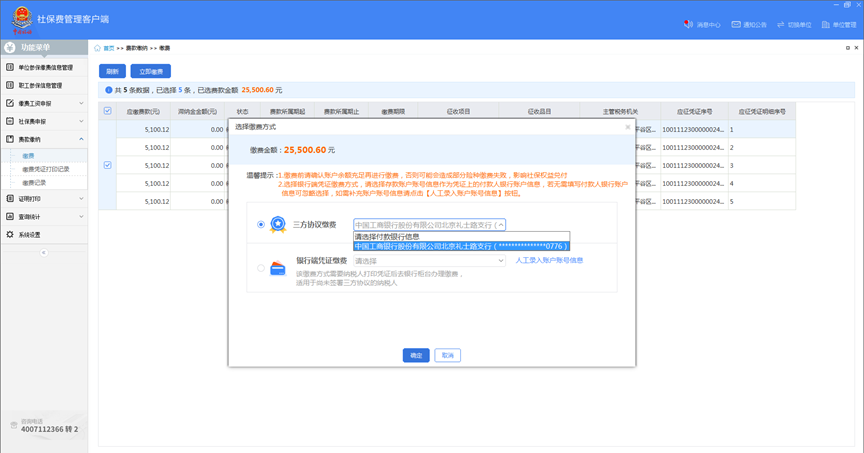This screenshot has height=453, width=864.
Task: Click the 0.00 cell in the second row
Action: pos(197,147)
